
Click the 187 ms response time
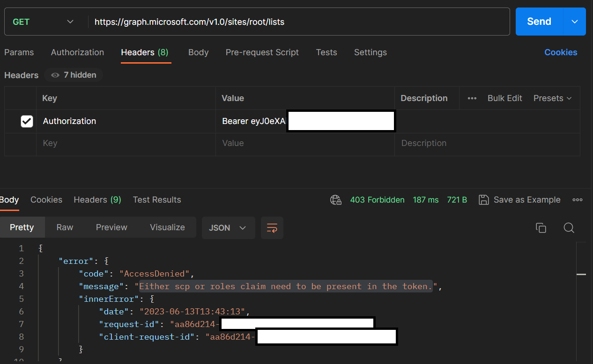(x=426, y=200)
